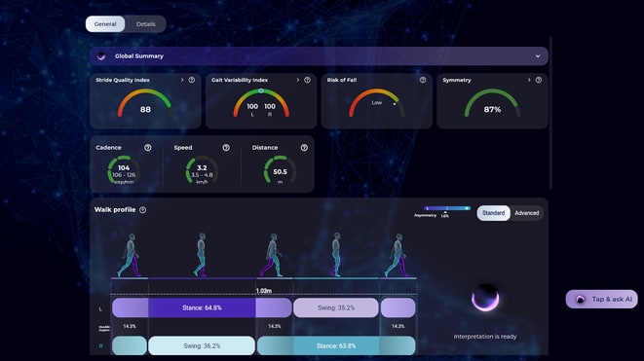
Task: Open the Details tab
Action: tap(146, 24)
